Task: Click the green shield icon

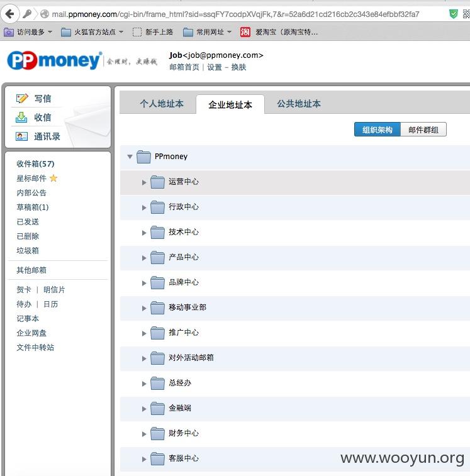Action: click(453, 14)
